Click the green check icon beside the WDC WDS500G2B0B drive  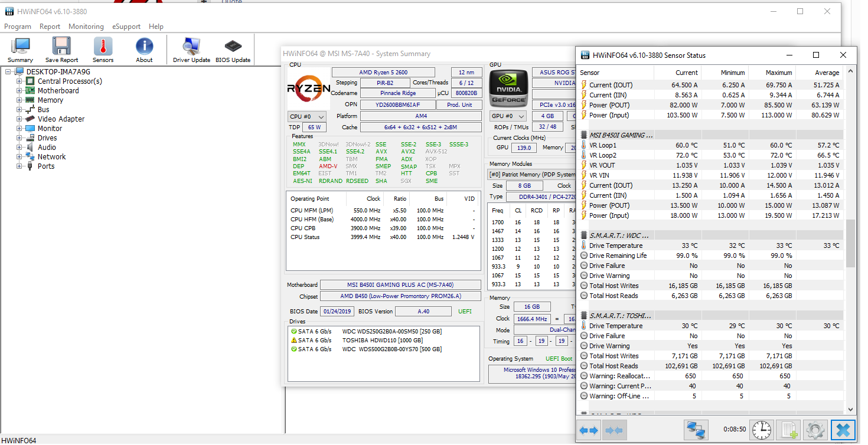point(294,349)
